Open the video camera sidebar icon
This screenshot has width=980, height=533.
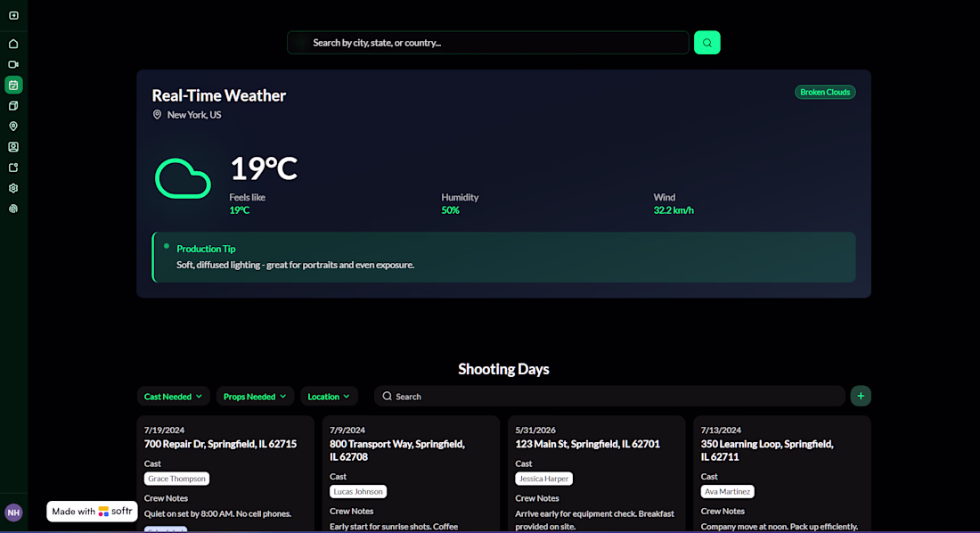tap(13, 64)
